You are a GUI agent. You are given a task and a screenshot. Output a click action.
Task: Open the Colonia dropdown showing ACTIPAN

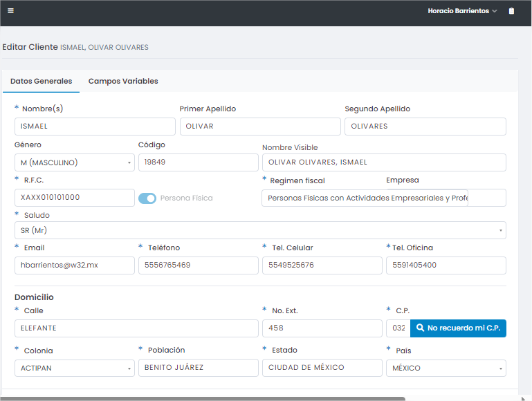pyautogui.click(x=75, y=368)
